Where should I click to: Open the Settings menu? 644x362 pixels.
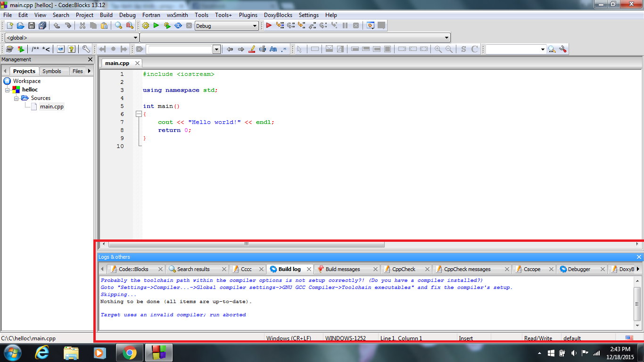pos(308,15)
